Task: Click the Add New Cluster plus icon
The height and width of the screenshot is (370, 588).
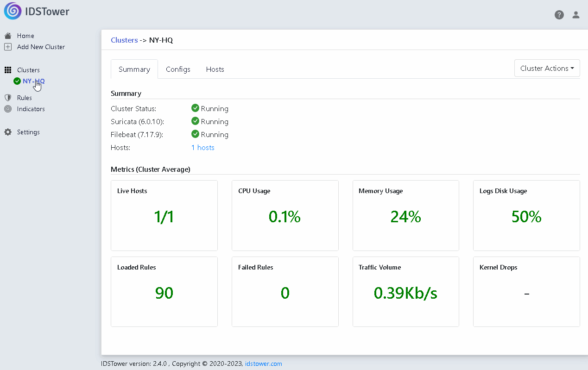Action: (8, 47)
